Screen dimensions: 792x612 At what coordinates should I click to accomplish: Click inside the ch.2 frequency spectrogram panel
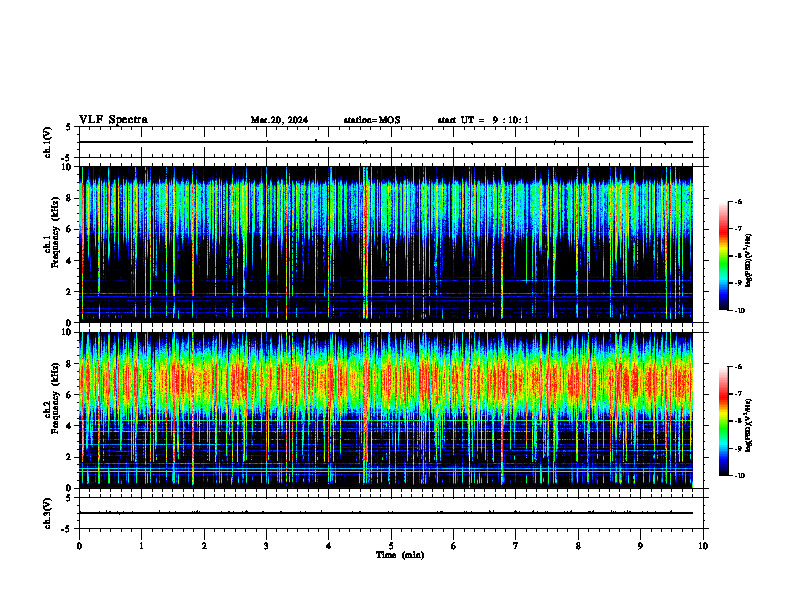[386, 410]
